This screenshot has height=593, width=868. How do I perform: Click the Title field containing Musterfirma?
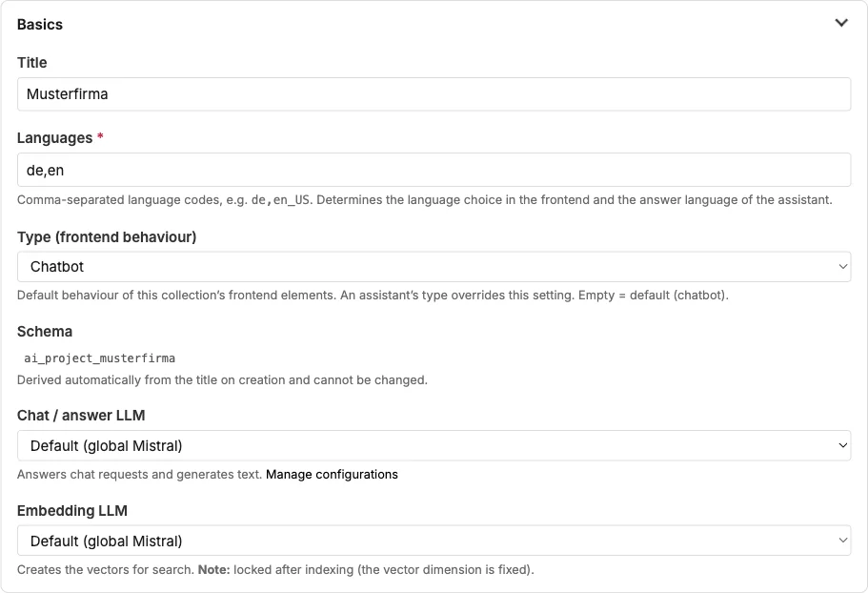[x=434, y=94]
